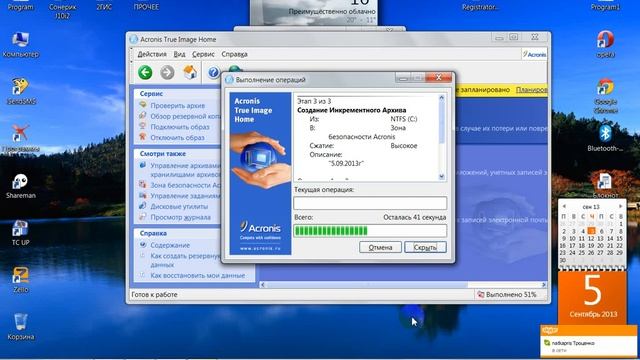The image size is (640, 360).
Task: Click the Текущая операция field
Action: click(370, 203)
